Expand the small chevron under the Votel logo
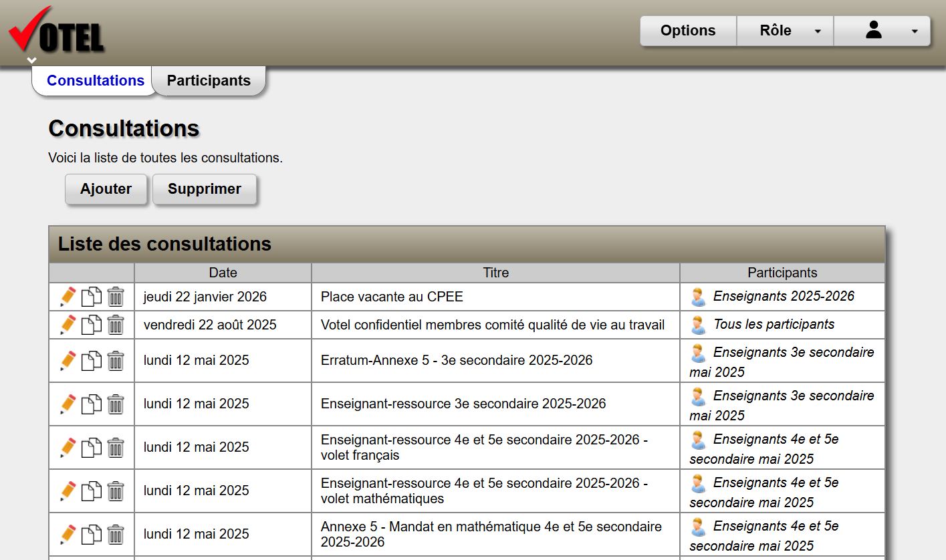Screen dimensions: 946x560 click(31, 60)
